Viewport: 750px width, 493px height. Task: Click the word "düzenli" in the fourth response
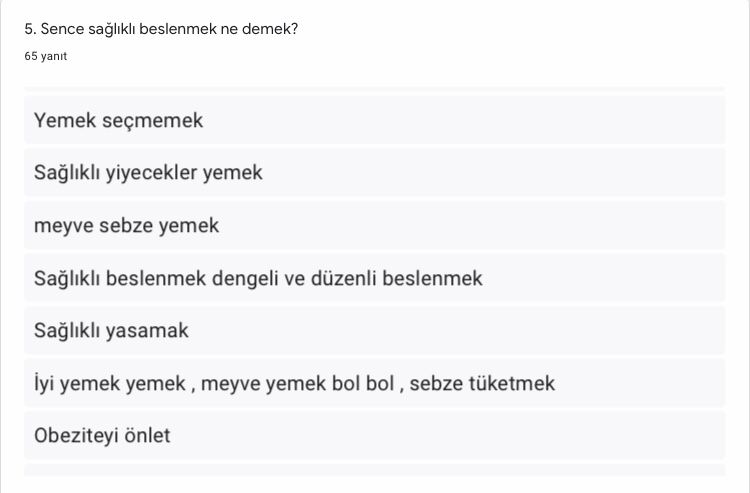347,278
